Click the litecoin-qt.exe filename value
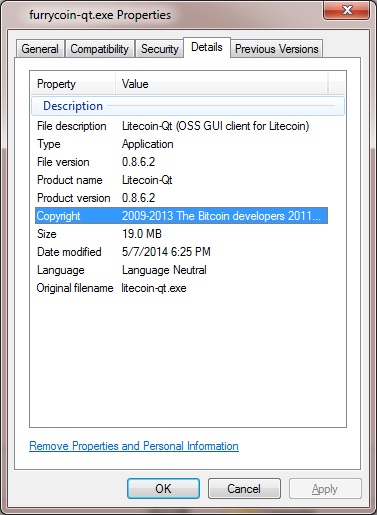Screen dimensions: 377x515 (154, 288)
